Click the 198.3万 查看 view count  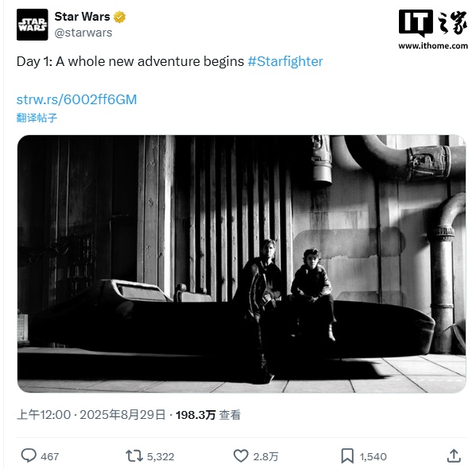click(x=208, y=415)
